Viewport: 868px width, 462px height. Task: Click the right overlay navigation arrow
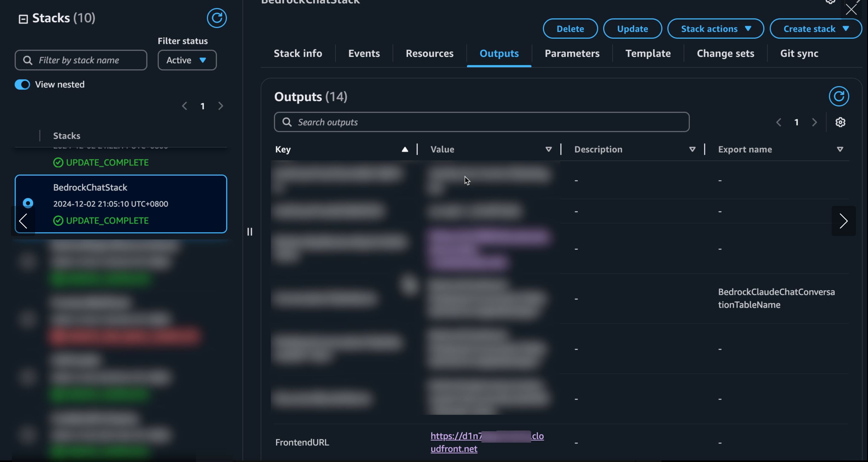[x=843, y=221]
